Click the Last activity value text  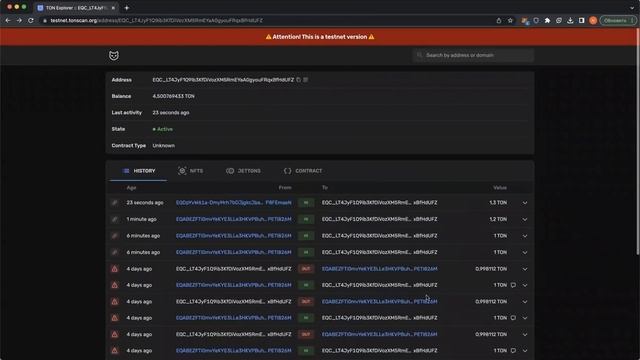pyautogui.click(x=171, y=113)
